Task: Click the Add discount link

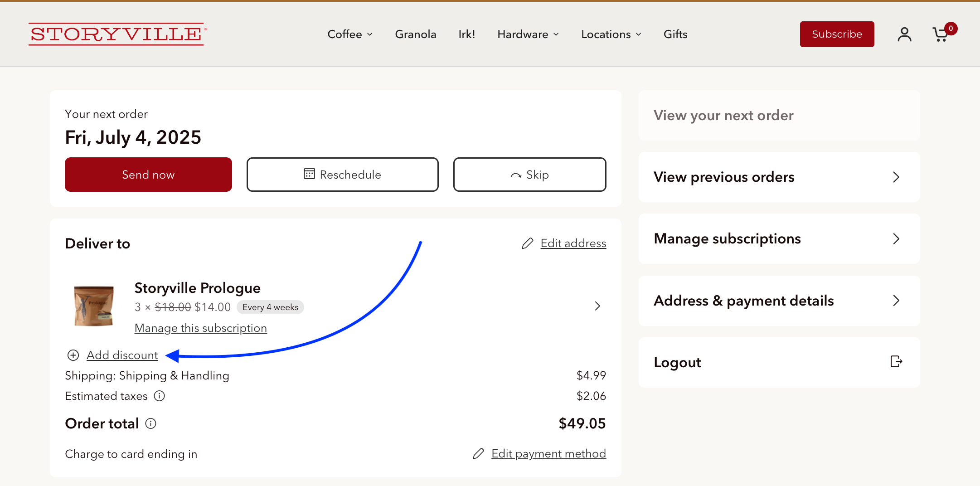Action: click(122, 355)
